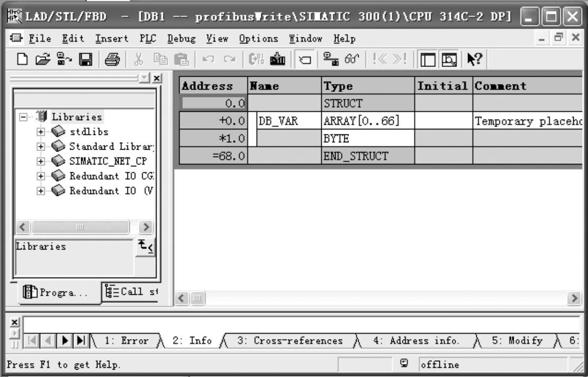Close the bottom details pane
Viewport: 588px width, 377px height.
[14, 322]
